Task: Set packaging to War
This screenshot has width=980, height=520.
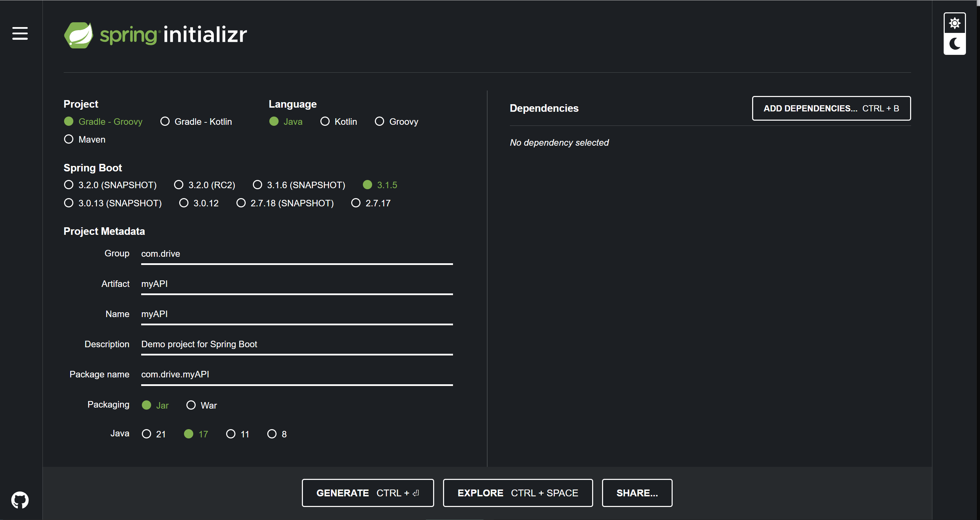Action: point(191,405)
